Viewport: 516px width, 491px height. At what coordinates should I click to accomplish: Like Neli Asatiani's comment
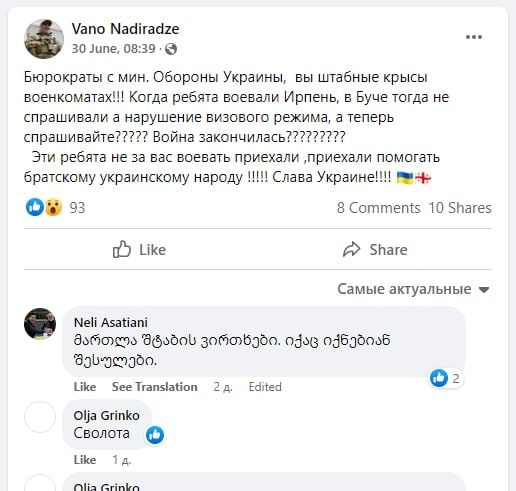click(85, 387)
